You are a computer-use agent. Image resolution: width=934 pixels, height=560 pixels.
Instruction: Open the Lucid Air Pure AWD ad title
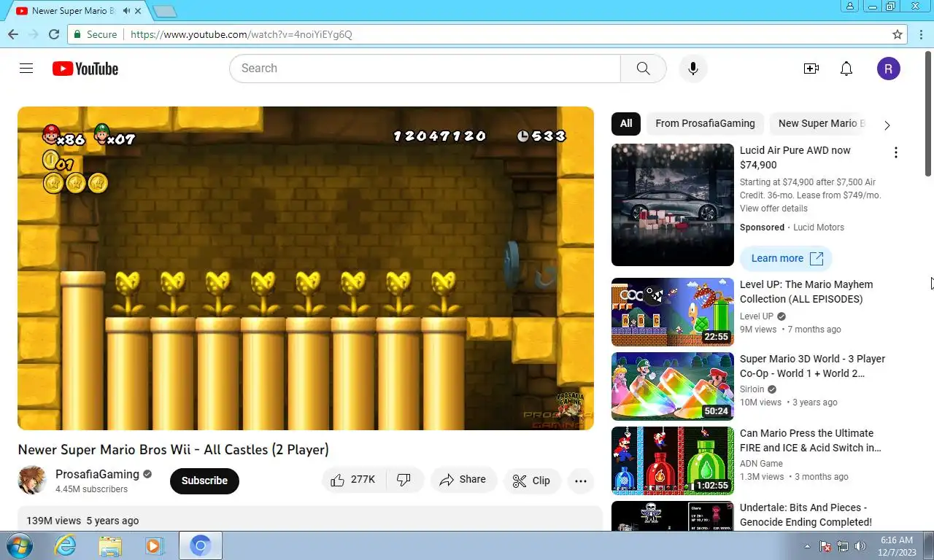795,157
